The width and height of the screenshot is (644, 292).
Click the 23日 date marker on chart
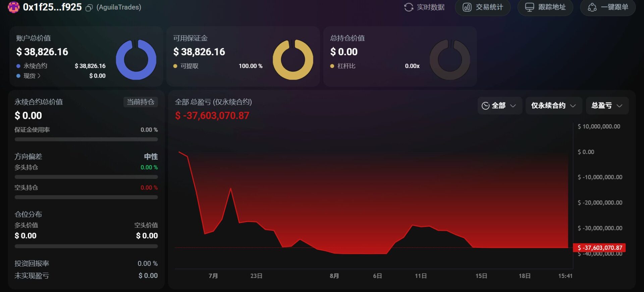256,276
